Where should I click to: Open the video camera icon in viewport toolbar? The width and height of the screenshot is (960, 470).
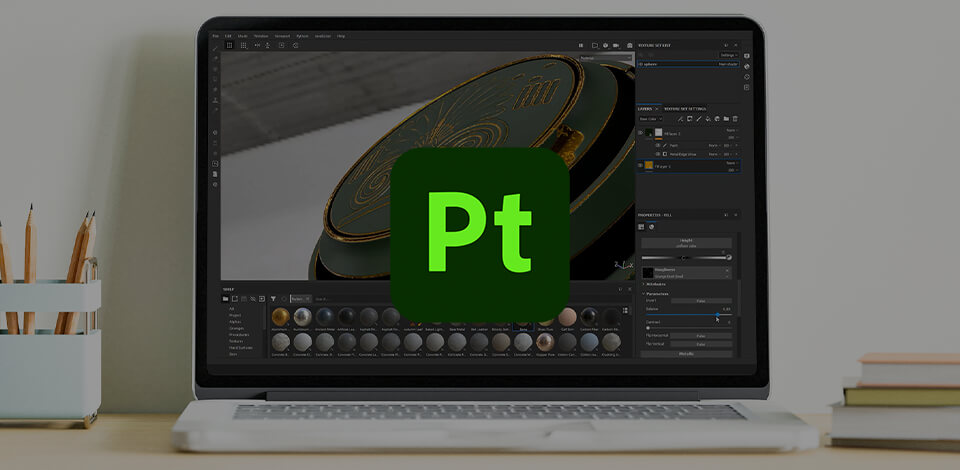(617, 45)
